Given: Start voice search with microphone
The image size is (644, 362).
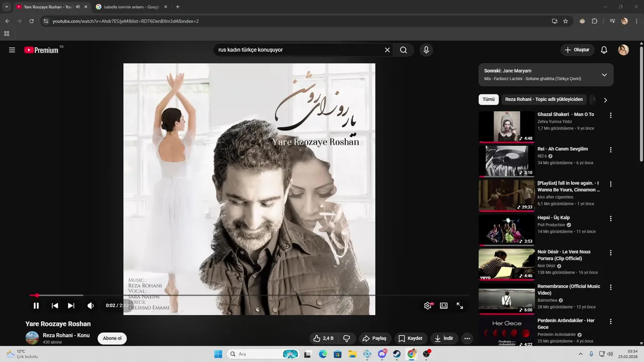Looking at the screenshot, I should 426,50.
